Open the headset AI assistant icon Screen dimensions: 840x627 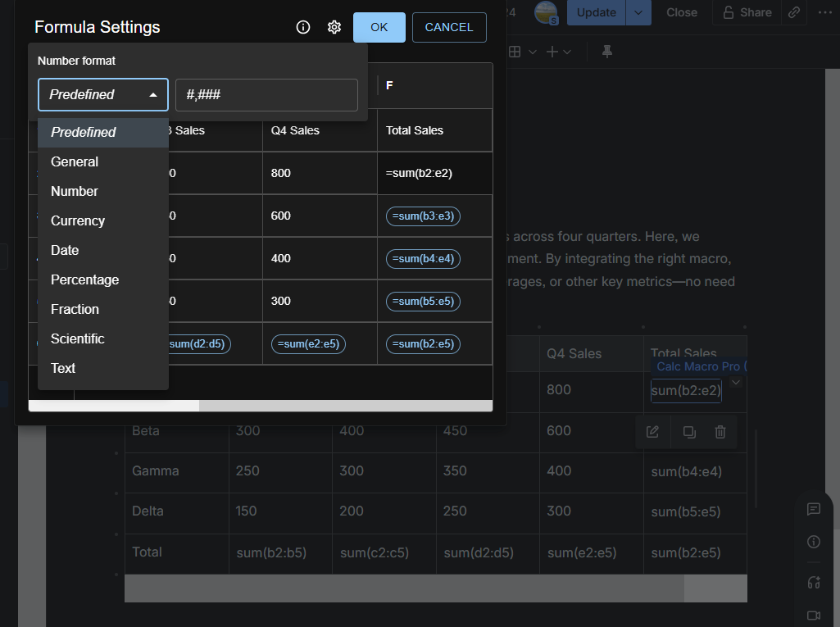tap(814, 583)
